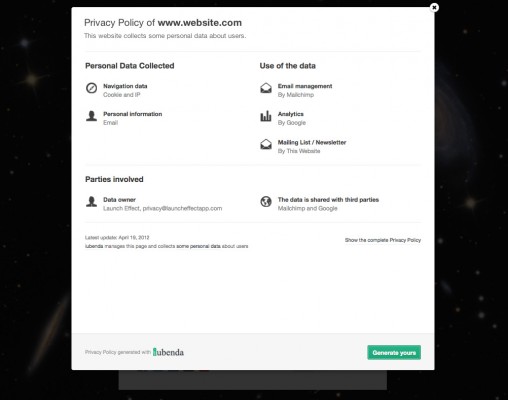Click the privacy@launcheffectapp.com data owner text
The height and width of the screenshot is (400, 508).
(182, 208)
